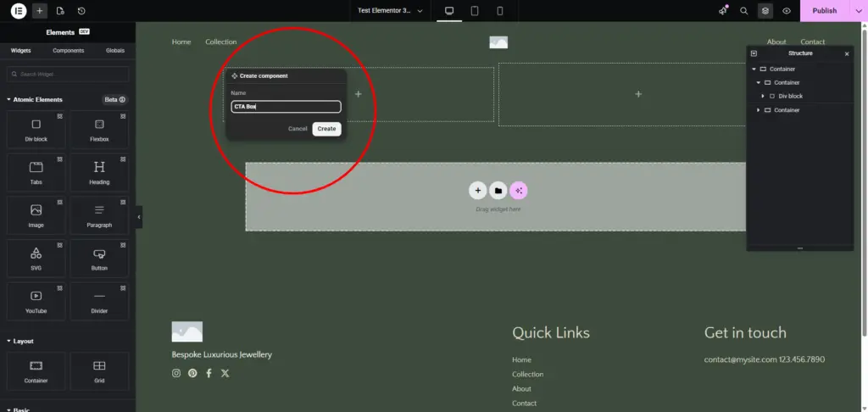The width and height of the screenshot is (868, 412).
Task: Click the Publish button
Action: pyautogui.click(x=824, y=10)
